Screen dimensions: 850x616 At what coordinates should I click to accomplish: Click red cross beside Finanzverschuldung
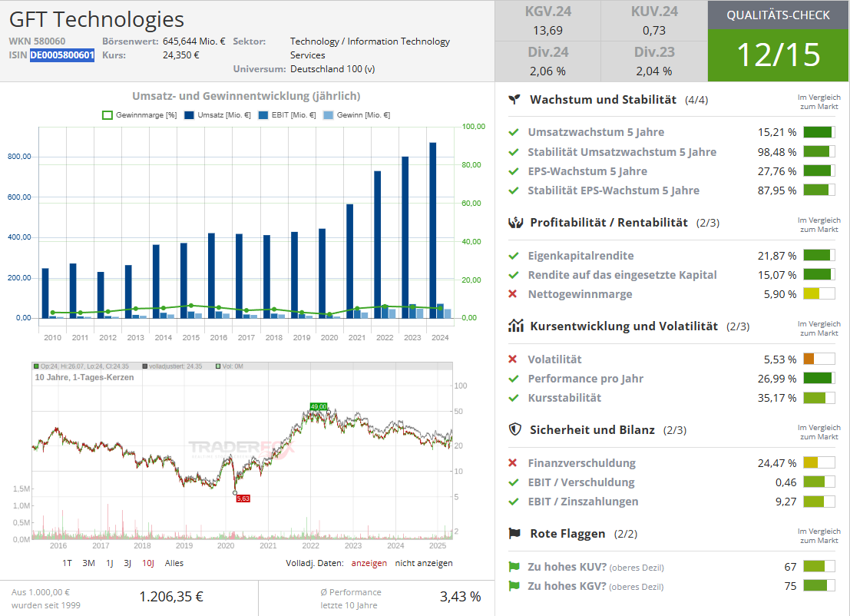tap(513, 463)
